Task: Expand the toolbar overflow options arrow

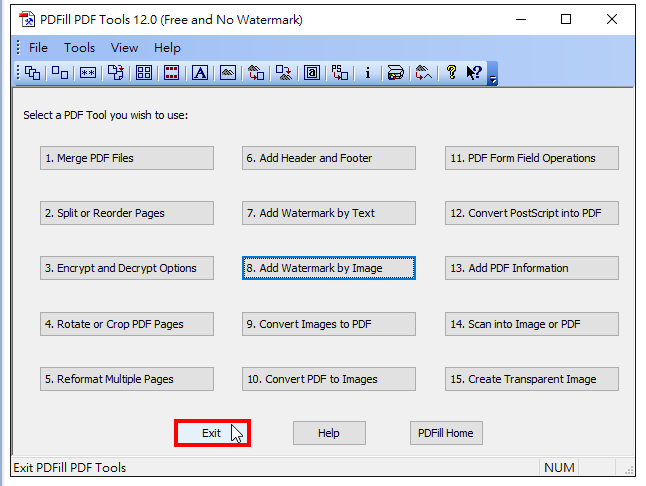Action: click(492, 74)
